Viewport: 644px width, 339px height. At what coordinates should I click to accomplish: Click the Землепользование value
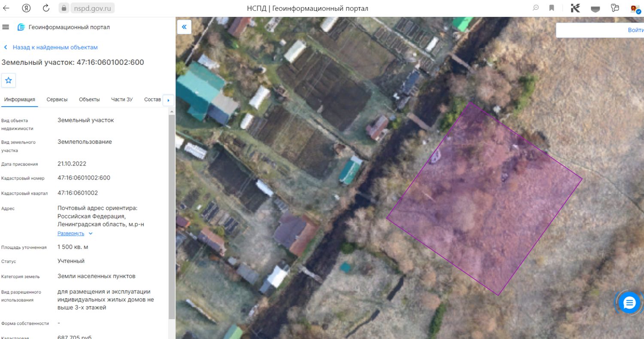pyautogui.click(x=85, y=142)
